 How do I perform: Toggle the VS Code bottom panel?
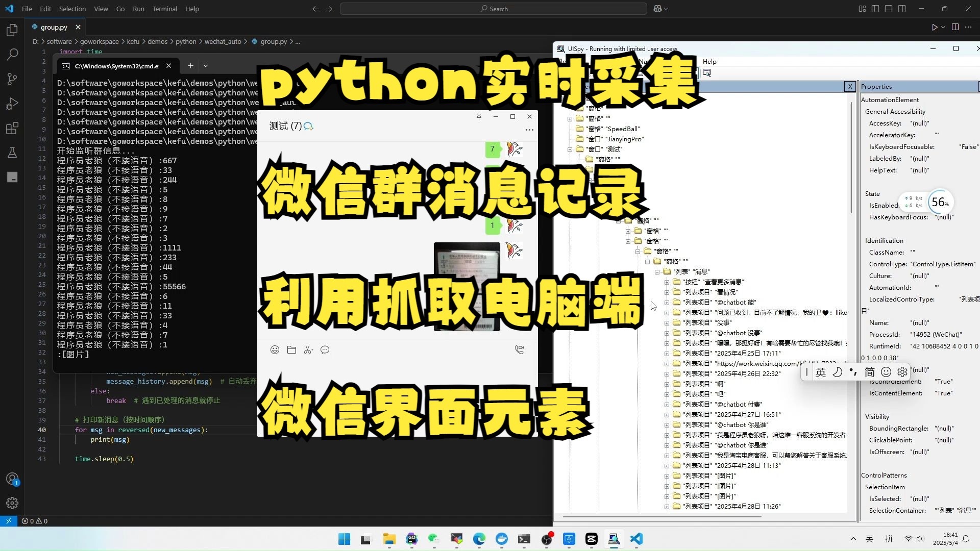pyautogui.click(x=889, y=9)
